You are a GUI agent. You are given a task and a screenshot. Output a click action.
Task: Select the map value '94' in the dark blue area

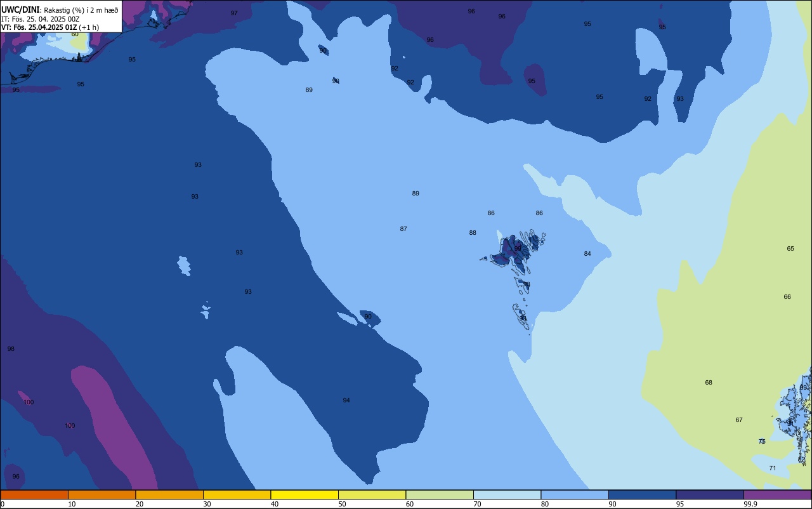point(346,400)
